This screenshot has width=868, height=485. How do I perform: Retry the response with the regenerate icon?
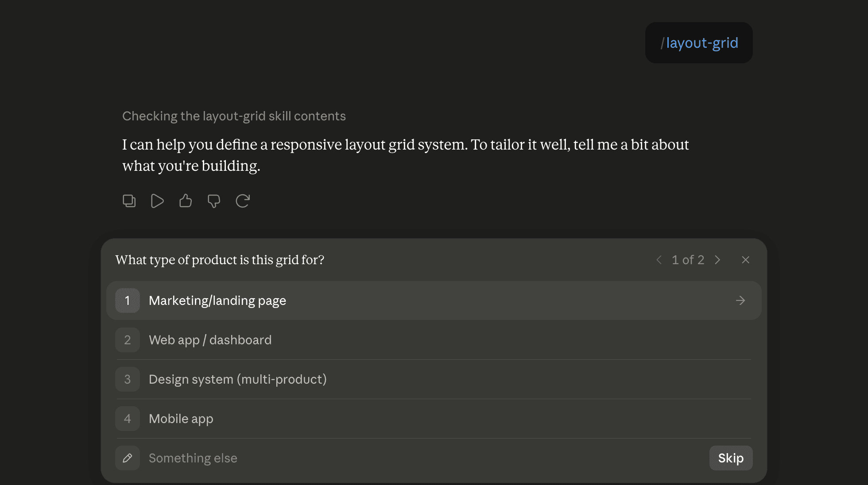pos(243,201)
